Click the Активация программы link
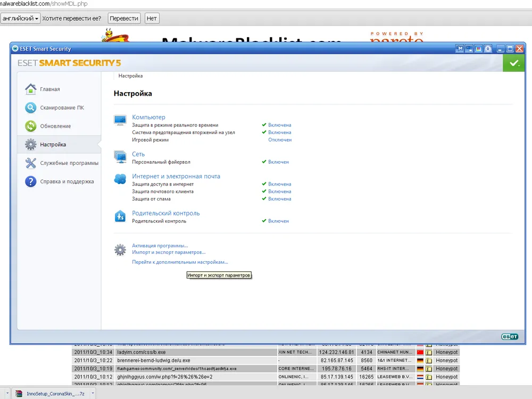 click(160, 246)
